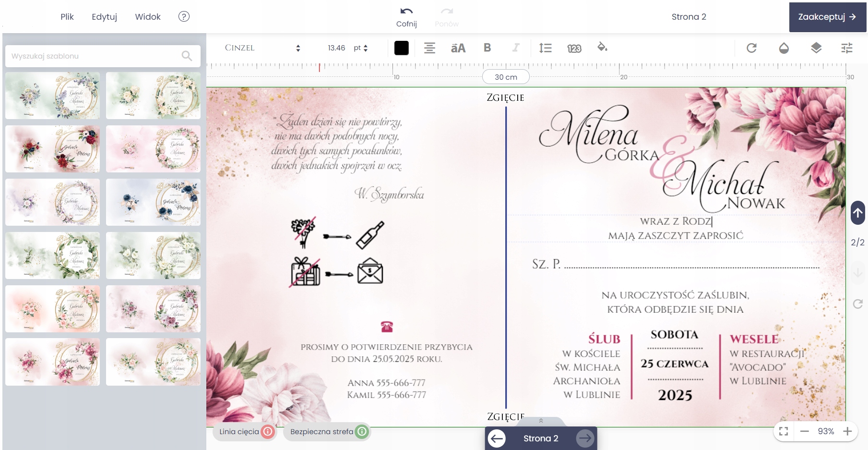Zoom out with the minus button
Image resolution: width=868 pixels, height=450 pixels.
tap(805, 431)
